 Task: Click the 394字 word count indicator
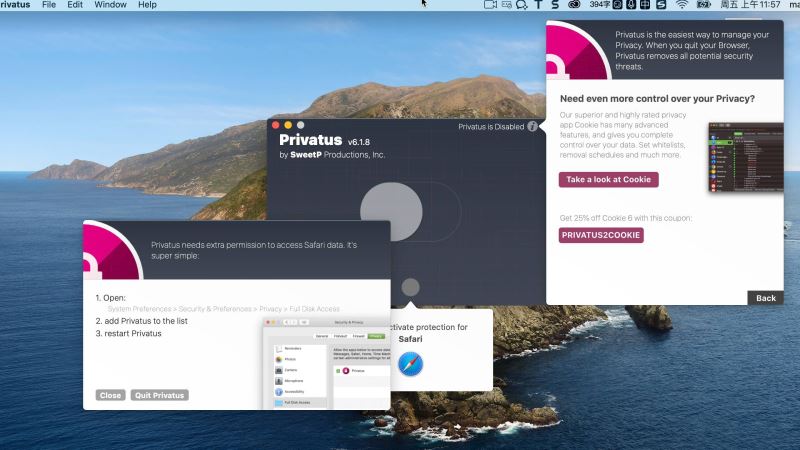pos(599,5)
